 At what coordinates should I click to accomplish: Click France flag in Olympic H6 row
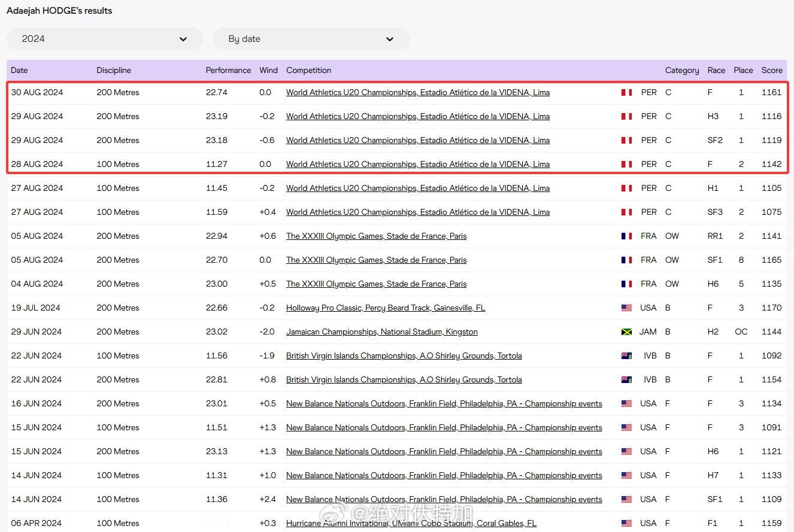tap(626, 284)
